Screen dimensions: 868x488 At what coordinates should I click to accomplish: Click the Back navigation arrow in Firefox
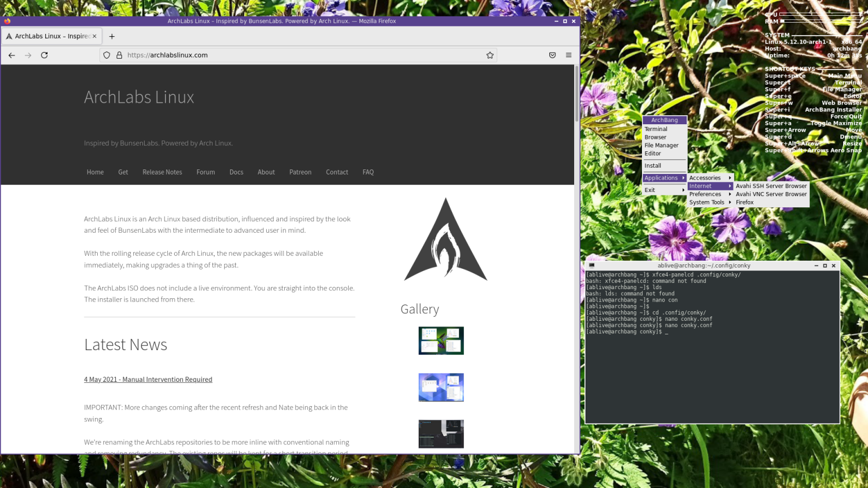[11, 55]
